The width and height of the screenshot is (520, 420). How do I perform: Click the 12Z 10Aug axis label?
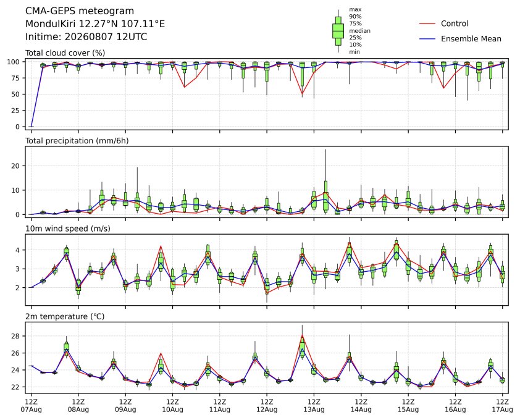coord(172,406)
